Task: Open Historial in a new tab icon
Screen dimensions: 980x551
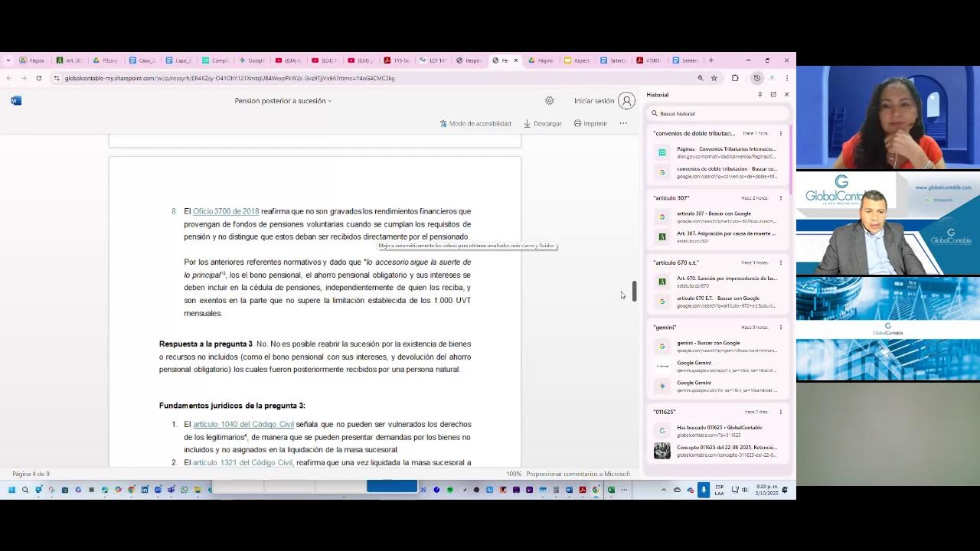Action: tap(773, 95)
